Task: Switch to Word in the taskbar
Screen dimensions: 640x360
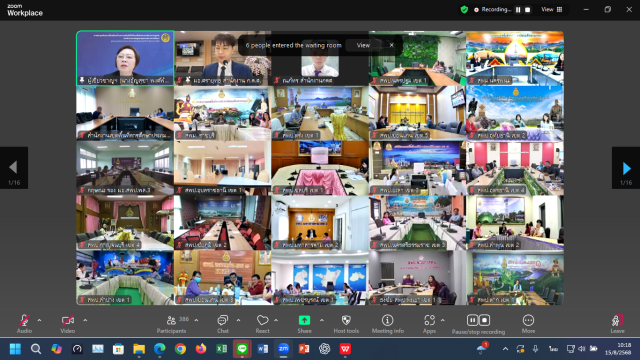Action: (x=263, y=349)
